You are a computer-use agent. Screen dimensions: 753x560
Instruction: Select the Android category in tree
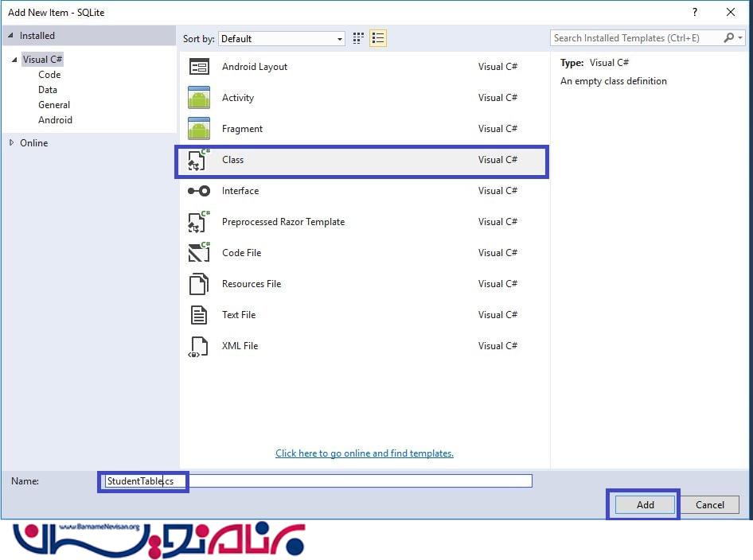click(x=55, y=120)
